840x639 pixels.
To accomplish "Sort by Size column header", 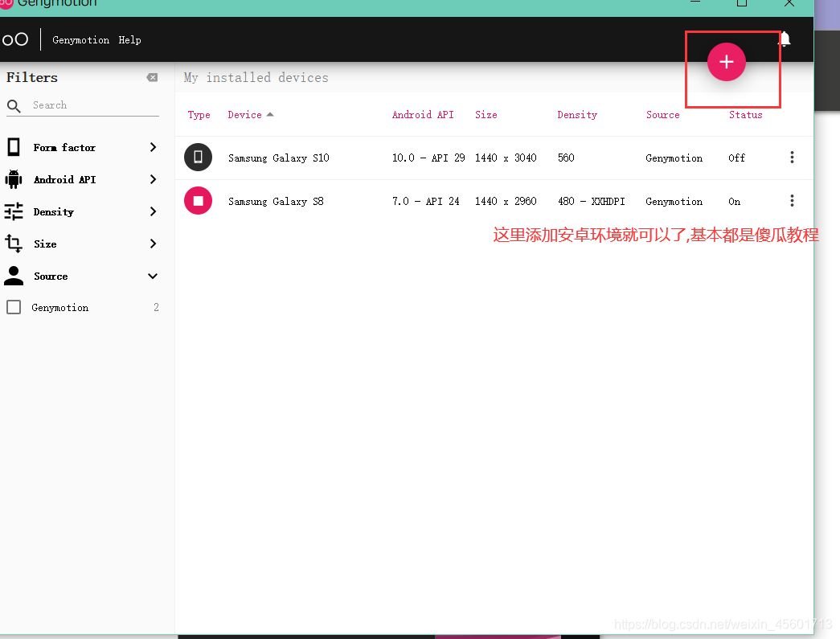I will (486, 115).
